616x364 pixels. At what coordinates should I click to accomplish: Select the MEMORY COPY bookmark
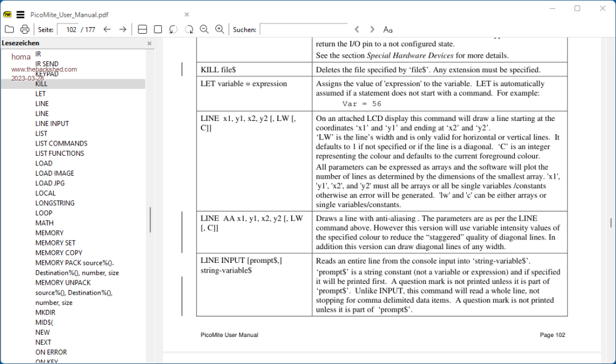[58, 253]
